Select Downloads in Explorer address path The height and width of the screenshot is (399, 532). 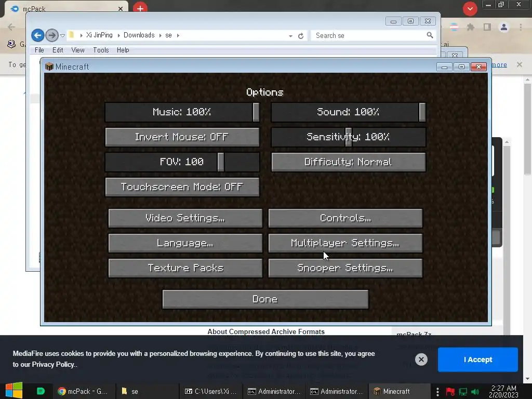pyautogui.click(x=139, y=35)
